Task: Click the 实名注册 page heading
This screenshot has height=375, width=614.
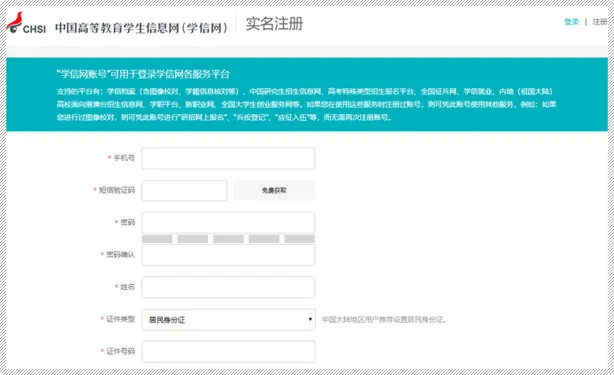Action: pyautogui.click(x=274, y=24)
